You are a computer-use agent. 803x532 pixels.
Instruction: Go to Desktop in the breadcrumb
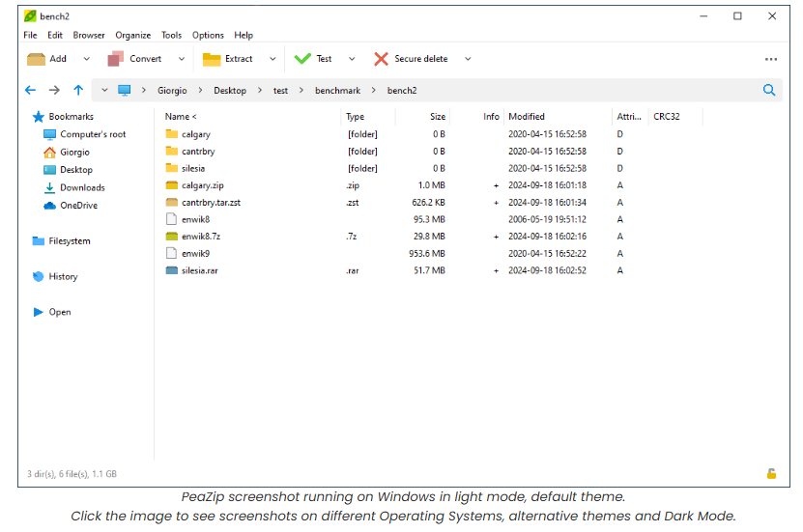[230, 91]
